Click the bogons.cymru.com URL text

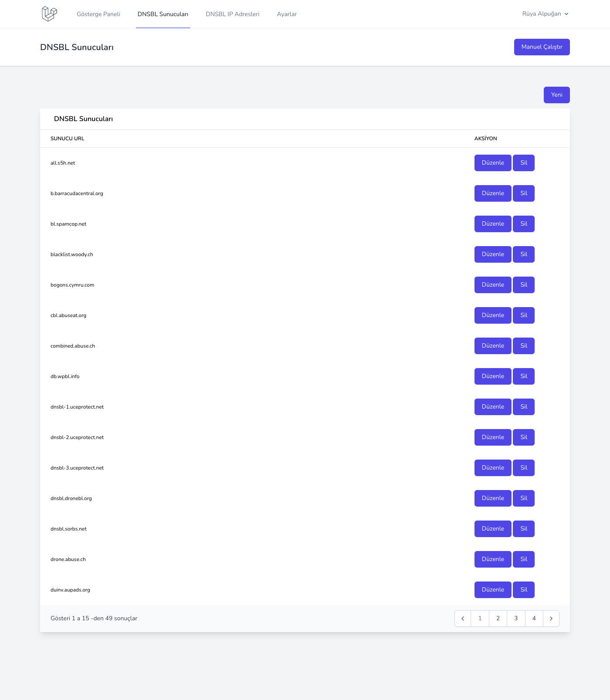click(72, 285)
